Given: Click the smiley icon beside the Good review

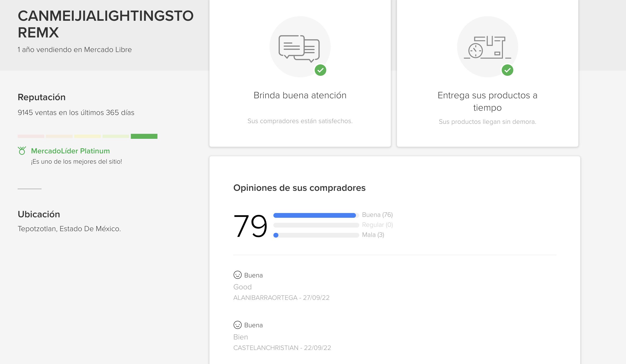Looking at the screenshot, I should (x=237, y=275).
